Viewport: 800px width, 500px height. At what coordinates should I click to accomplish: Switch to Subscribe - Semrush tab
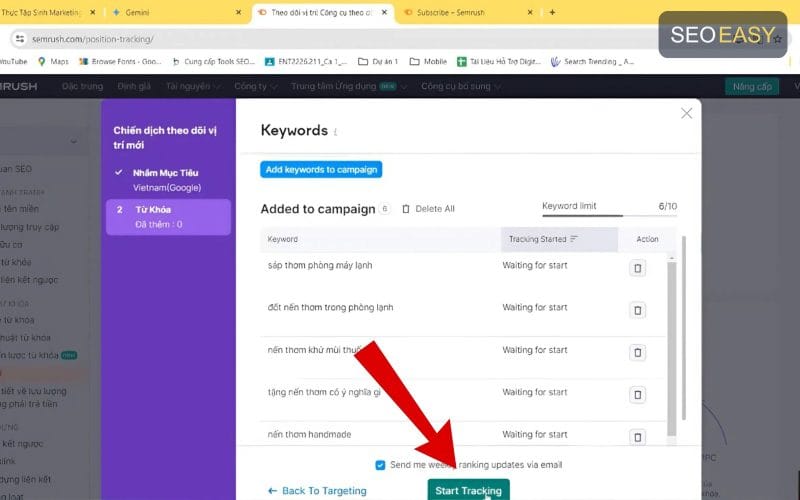click(x=467, y=12)
